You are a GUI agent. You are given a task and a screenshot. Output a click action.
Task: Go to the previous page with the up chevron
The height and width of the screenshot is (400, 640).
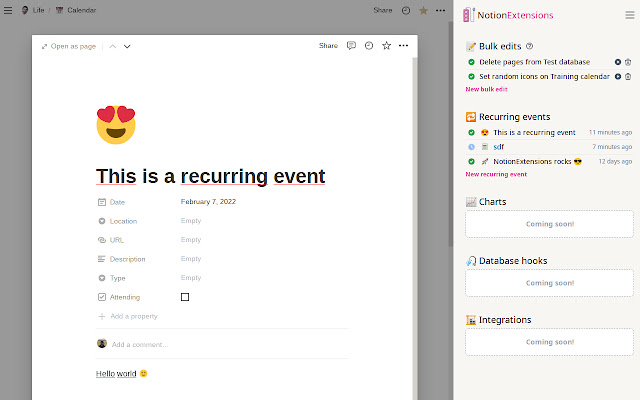(x=113, y=46)
